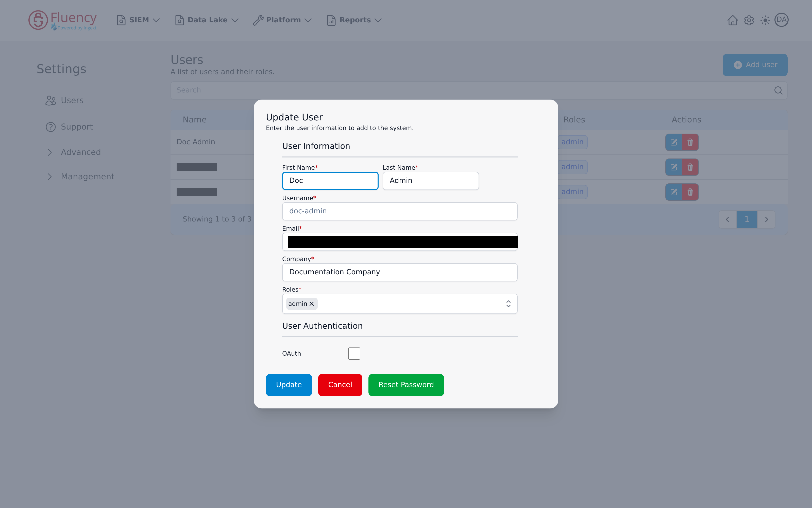The image size is (812, 508).
Task: Open the settings gear icon
Action: click(749, 20)
